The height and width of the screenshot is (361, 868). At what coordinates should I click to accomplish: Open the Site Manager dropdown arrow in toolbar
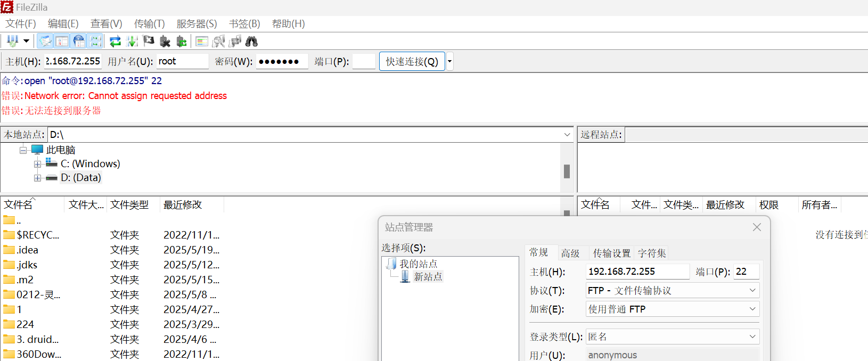tap(26, 41)
